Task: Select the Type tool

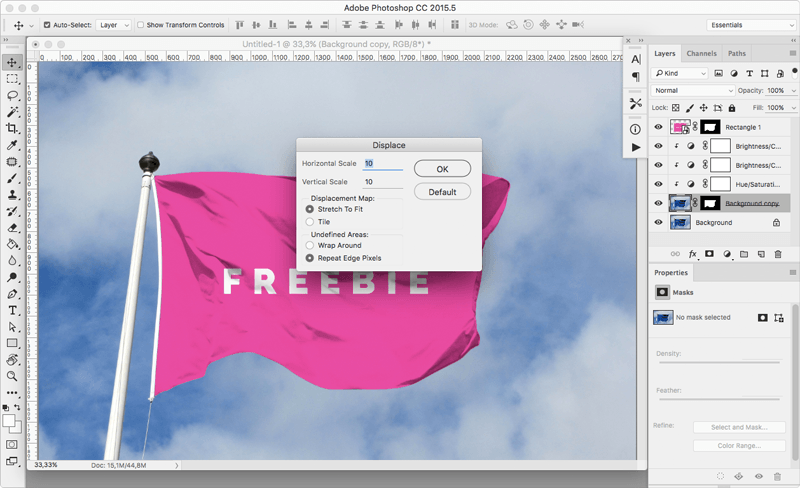Action: [x=12, y=310]
